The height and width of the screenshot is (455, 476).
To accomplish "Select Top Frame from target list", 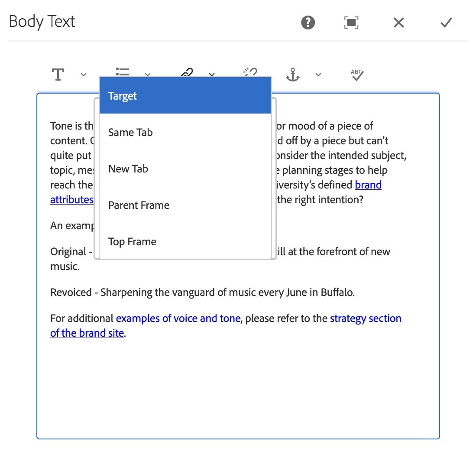I will point(185,241).
